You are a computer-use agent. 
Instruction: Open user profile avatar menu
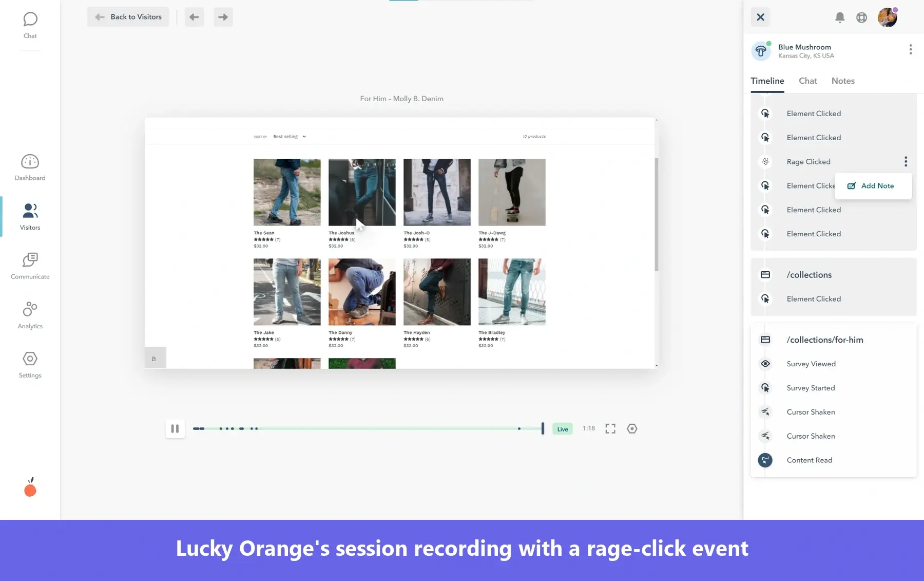click(x=887, y=17)
